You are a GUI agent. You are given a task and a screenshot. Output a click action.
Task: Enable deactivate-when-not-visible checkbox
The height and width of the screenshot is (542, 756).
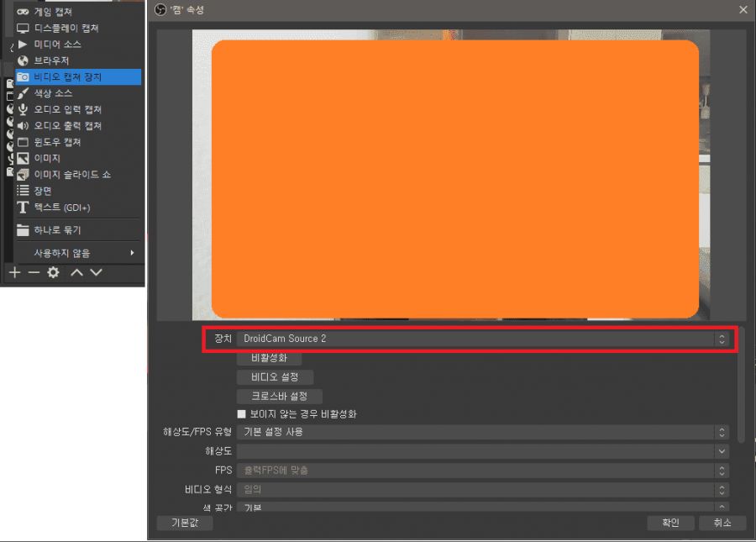point(240,414)
